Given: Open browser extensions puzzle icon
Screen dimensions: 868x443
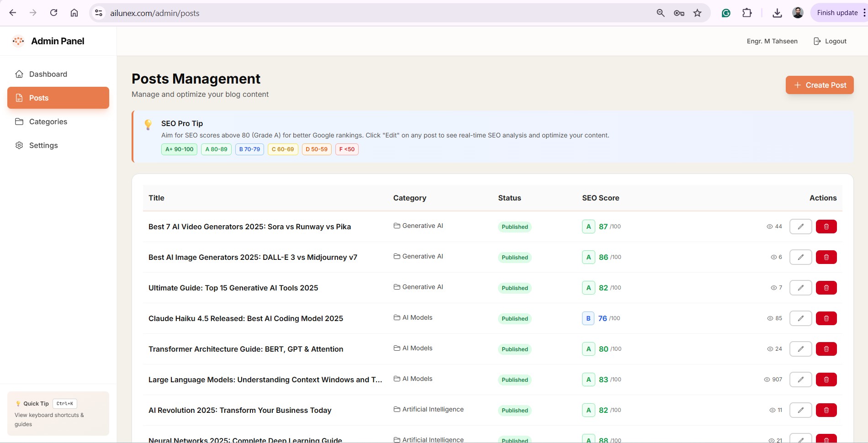Looking at the screenshot, I should (747, 13).
